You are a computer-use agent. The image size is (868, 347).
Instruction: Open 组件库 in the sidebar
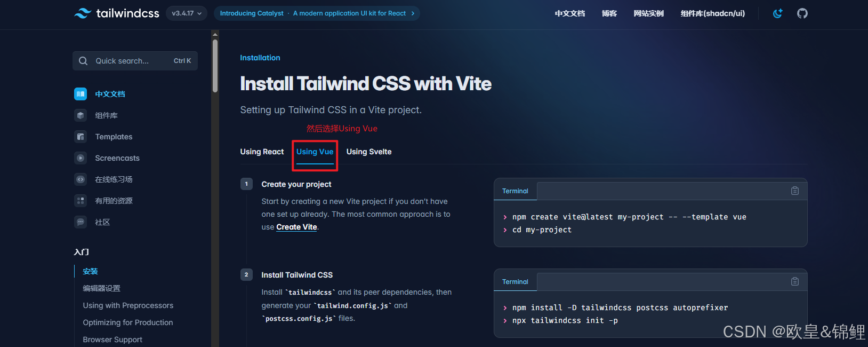pos(106,115)
